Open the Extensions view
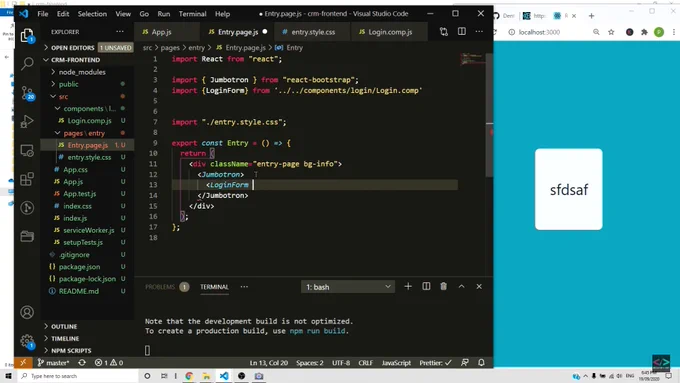The width and height of the screenshot is (680, 383). pyautogui.click(x=27, y=179)
